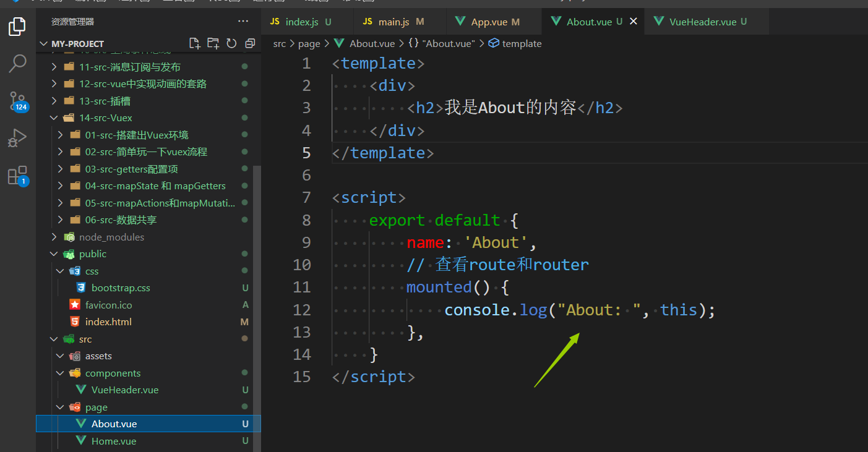Collapse all folders in explorer
This screenshot has height=452, width=868.
tap(250, 43)
